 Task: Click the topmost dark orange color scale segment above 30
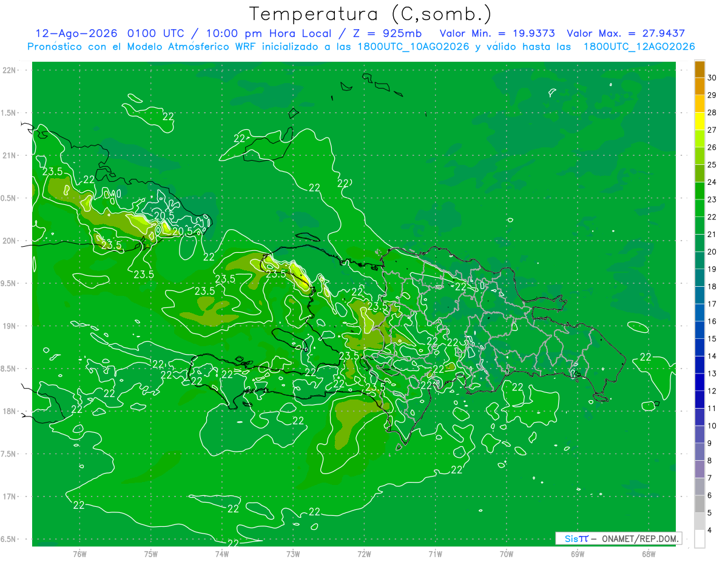(699, 69)
